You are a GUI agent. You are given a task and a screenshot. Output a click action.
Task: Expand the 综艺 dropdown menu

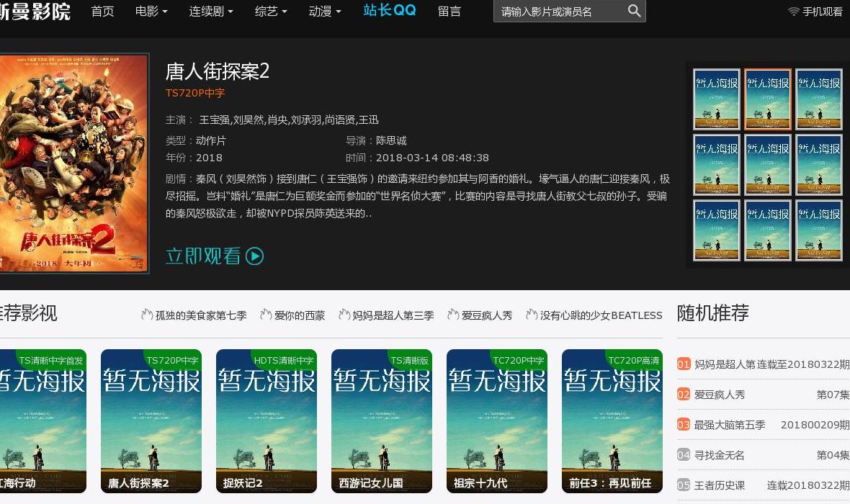pyautogui.click(x=271, y=12)
